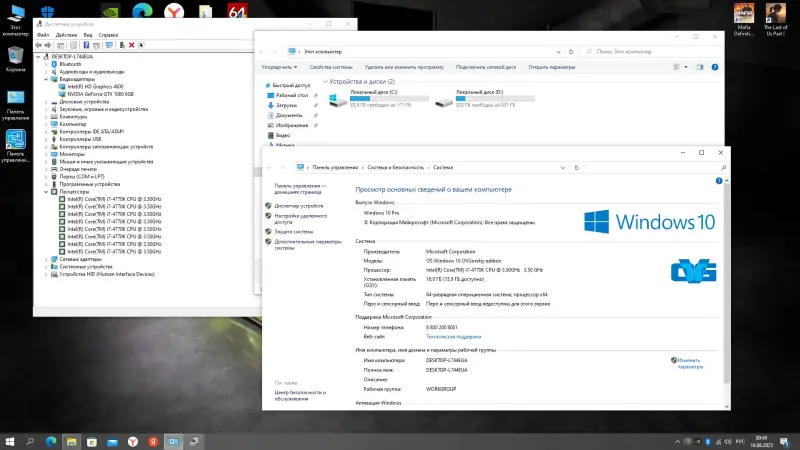Open Mail app from taskbar

[112, 441]
